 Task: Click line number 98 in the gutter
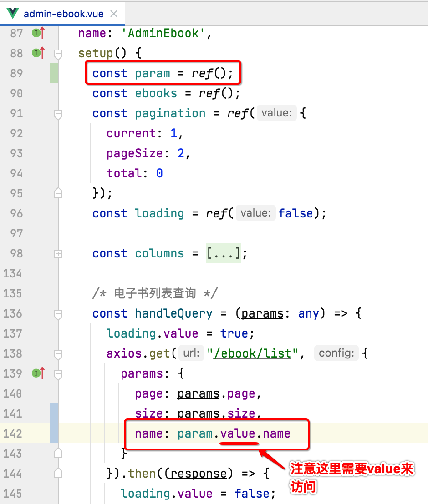(x=16, y=253)
